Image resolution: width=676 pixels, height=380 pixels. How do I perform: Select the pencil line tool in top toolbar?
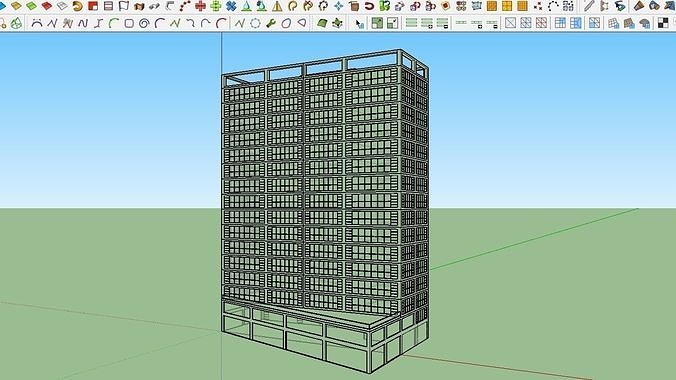(589, 6)
